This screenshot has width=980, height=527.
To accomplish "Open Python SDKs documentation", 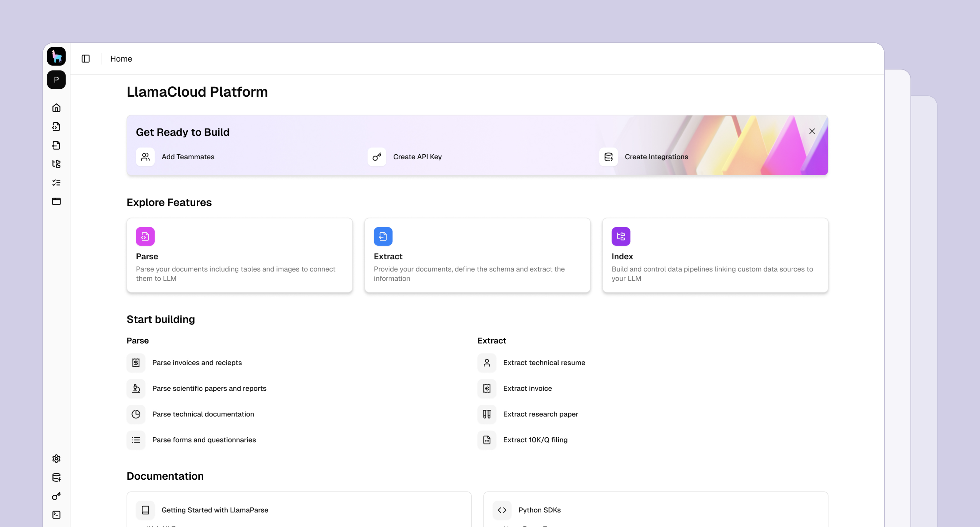I will 539,510.
